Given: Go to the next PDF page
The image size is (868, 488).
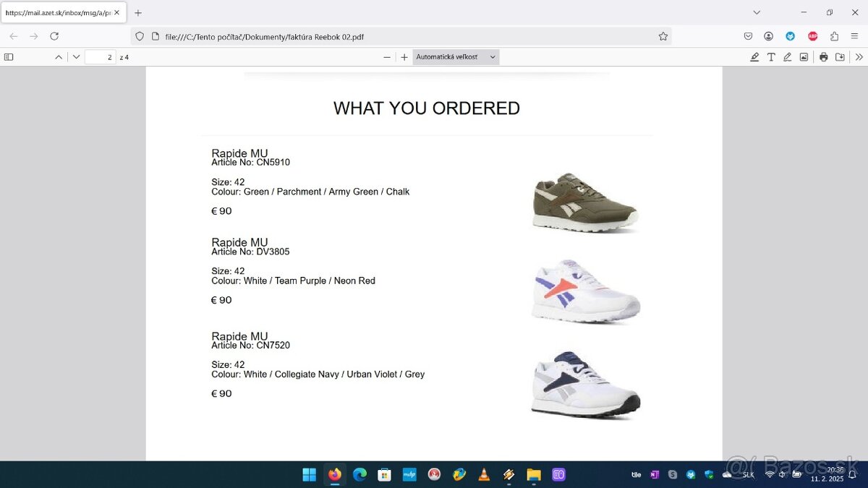Looking at the screenshot, I should [76, 57].
